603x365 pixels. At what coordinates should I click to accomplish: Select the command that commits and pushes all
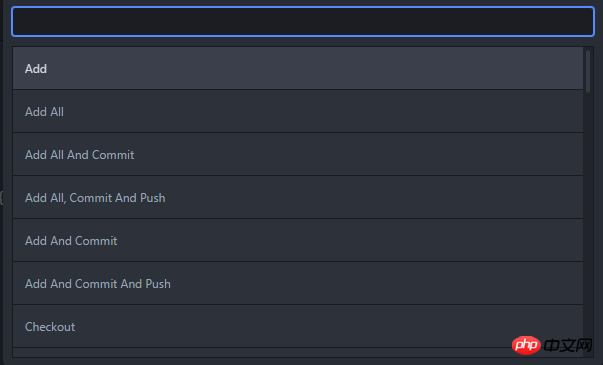pyautogui.click(x=298, y=198)
